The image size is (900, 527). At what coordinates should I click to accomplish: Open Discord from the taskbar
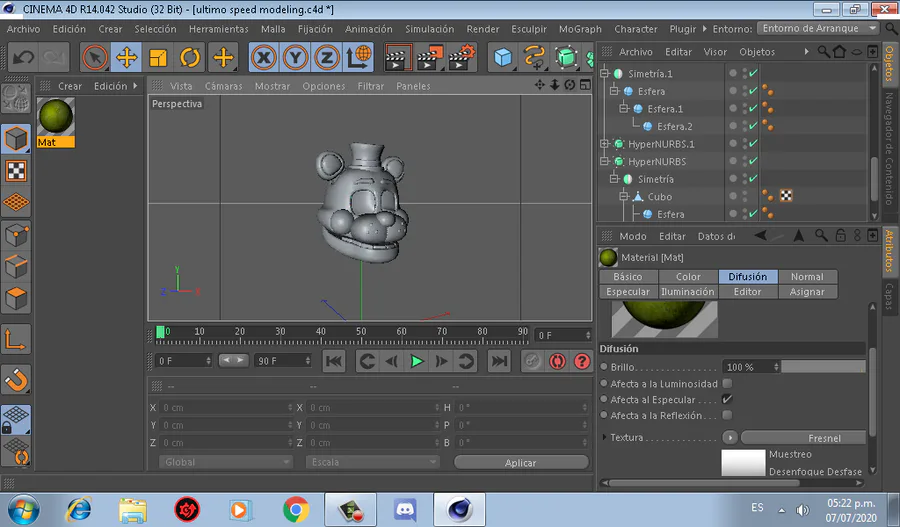[405, 509]
